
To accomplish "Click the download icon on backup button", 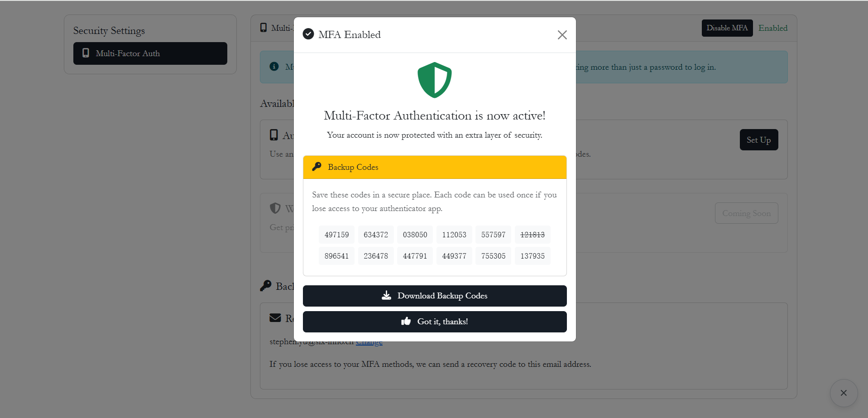I will pos(386,296).
